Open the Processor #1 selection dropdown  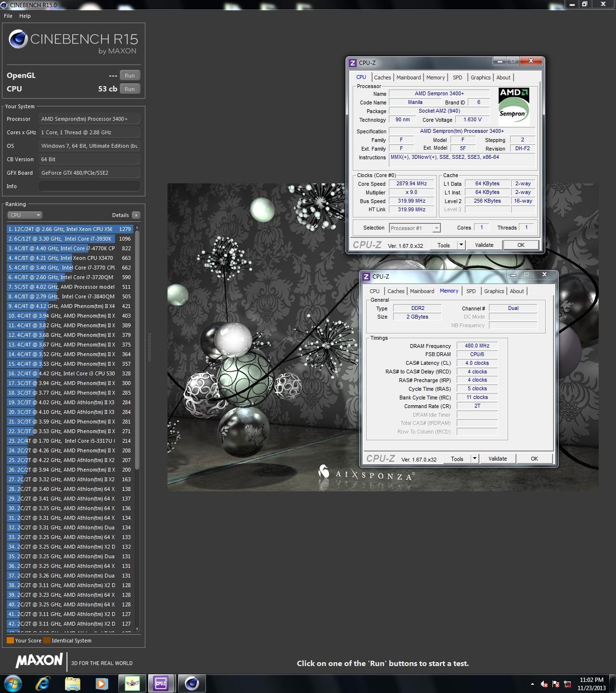(414, 228)
